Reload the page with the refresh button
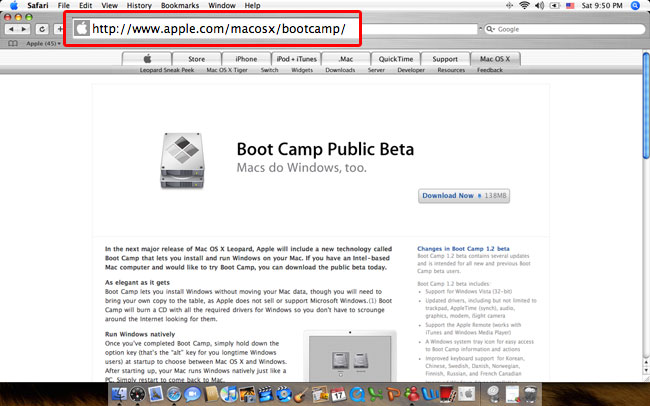The image size is (650, 406). (42, 29)
